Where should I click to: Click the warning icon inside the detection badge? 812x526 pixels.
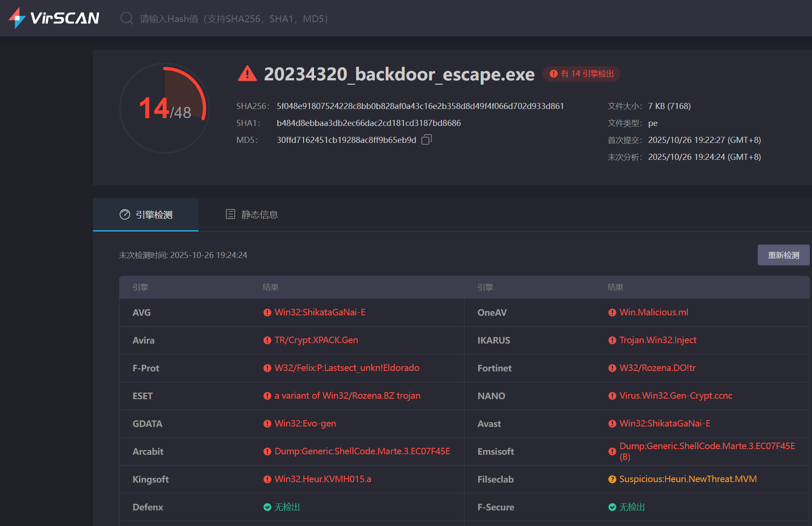click(553, 74)
